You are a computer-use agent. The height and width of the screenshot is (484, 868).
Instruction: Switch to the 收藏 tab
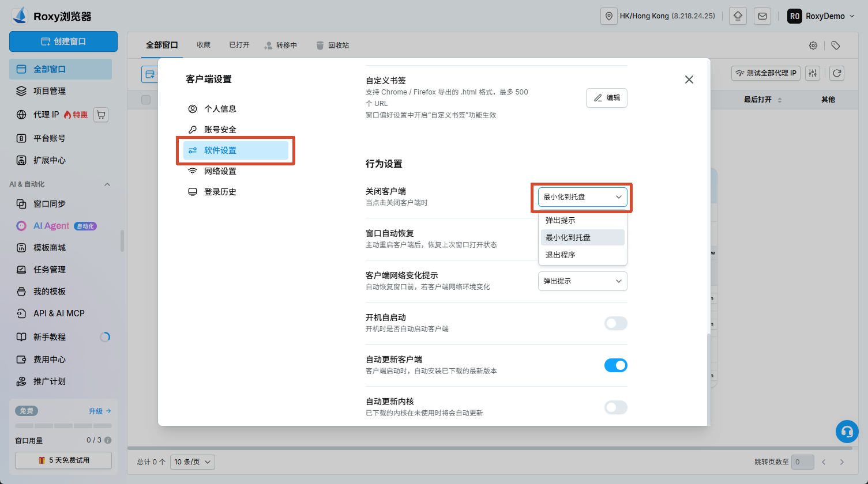click(204, 45)
